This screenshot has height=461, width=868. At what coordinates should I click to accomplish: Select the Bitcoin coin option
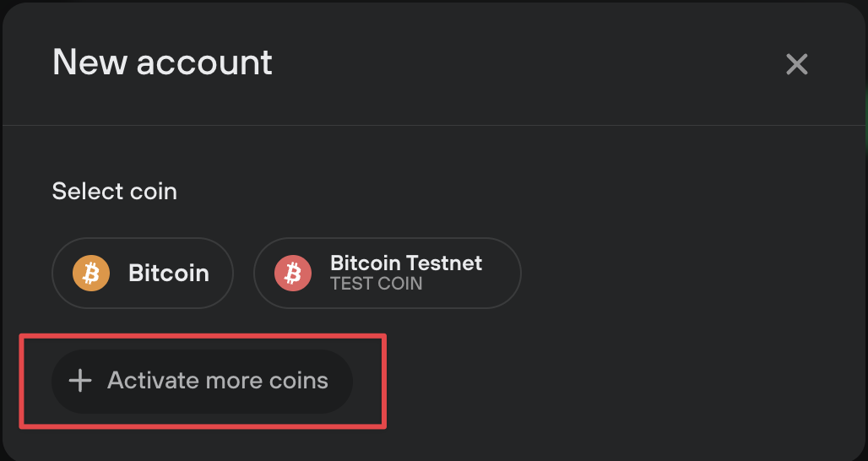click(x=143, y=273)
